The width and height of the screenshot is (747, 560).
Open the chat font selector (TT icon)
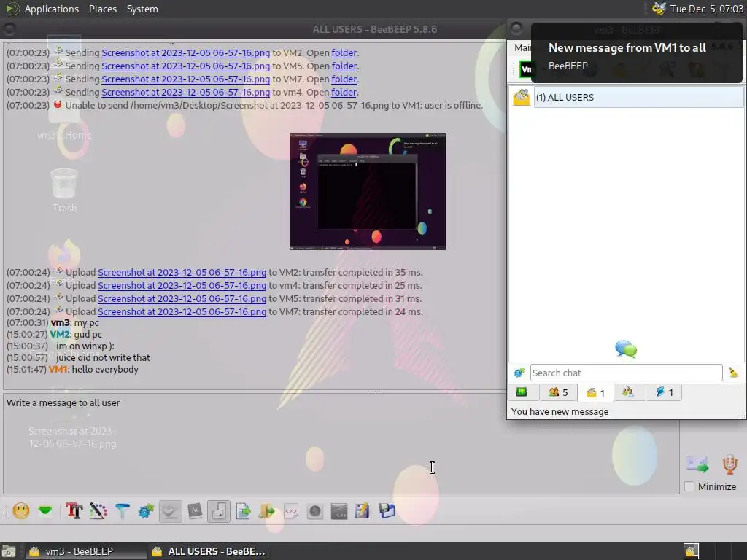pos(74,511)
